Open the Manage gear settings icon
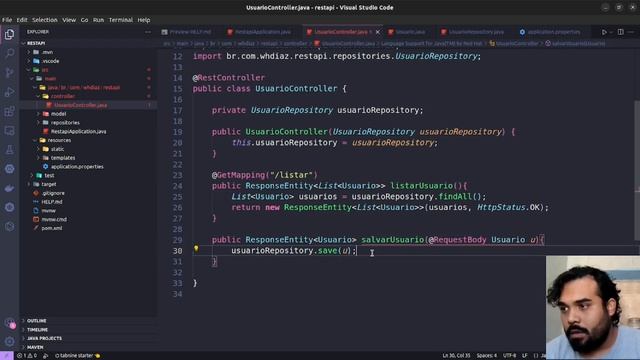Image resolution: width=640 pixels, height=360 pixels. pyautogui.click(x=9, y=341)
